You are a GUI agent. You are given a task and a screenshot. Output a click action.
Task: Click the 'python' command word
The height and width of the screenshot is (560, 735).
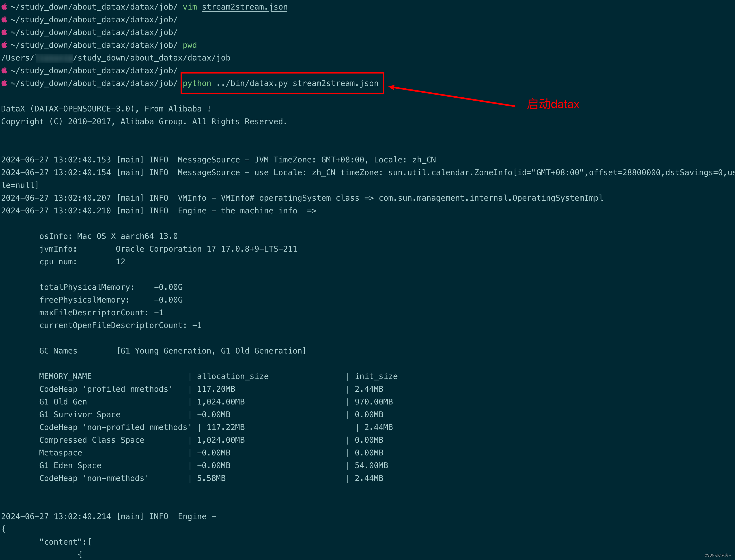tap(197, 83)
